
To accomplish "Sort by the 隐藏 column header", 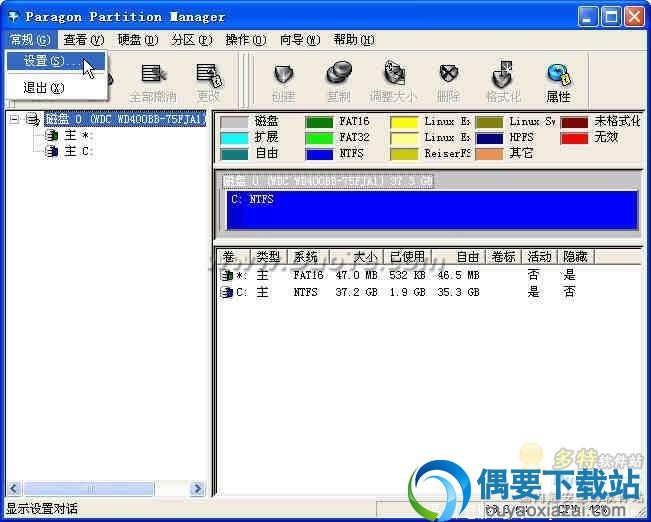I will [x=575, y=257].
